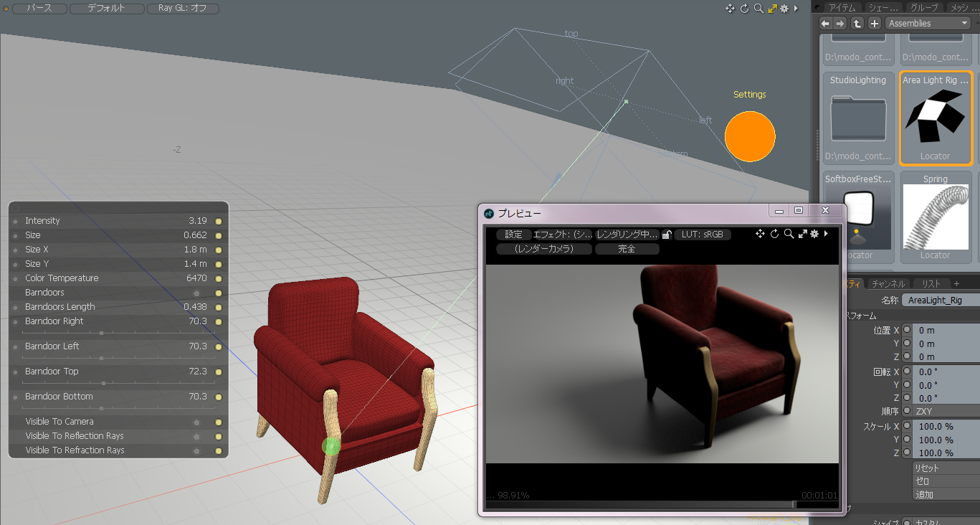Click the viewport pan move icon
This screenshot has height=525, width=980.
[730, 9]
